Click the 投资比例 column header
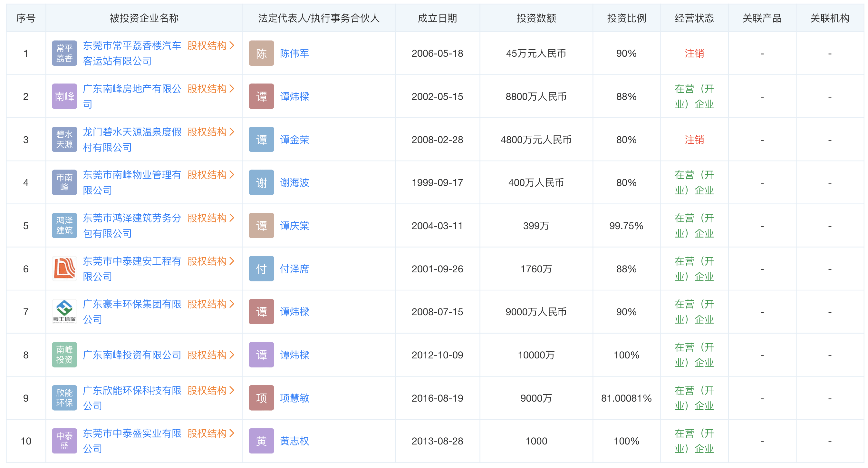The height and width of the screenshot is (468, 868). (626, 18)
